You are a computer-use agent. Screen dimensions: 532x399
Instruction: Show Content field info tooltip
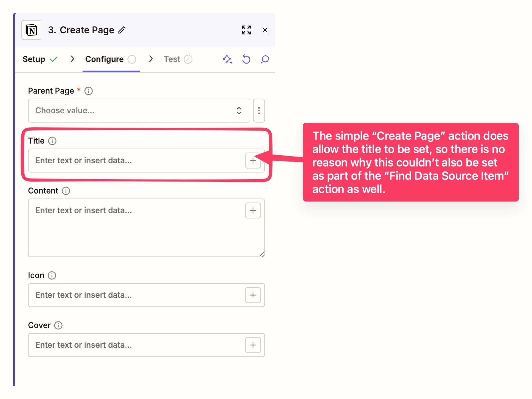(x=66, y=191)
